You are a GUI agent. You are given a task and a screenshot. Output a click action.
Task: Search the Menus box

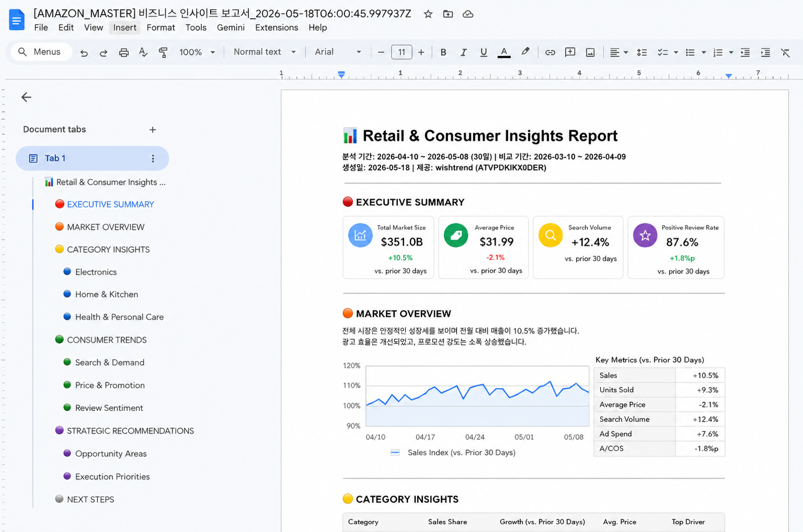(x=41, y=52)
